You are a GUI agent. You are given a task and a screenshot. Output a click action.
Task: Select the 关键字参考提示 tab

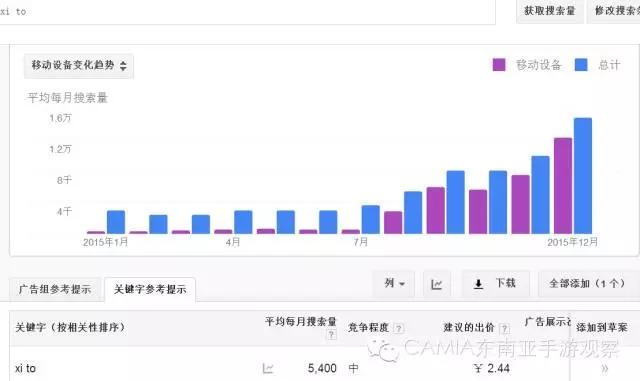(x=150, y=290)
